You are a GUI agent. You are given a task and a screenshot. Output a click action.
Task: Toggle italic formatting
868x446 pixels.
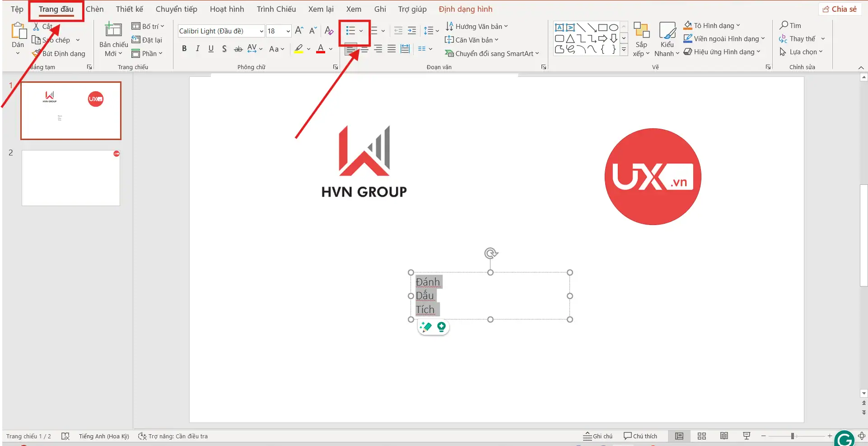[197, 49]
